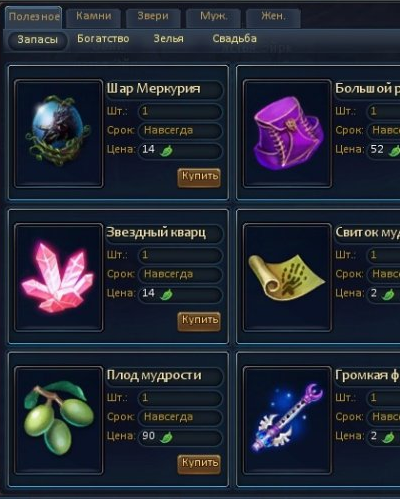Select the yellow scroll item icon
The width and height of the screenshot is (400, 499).
[x=287, y=277]
